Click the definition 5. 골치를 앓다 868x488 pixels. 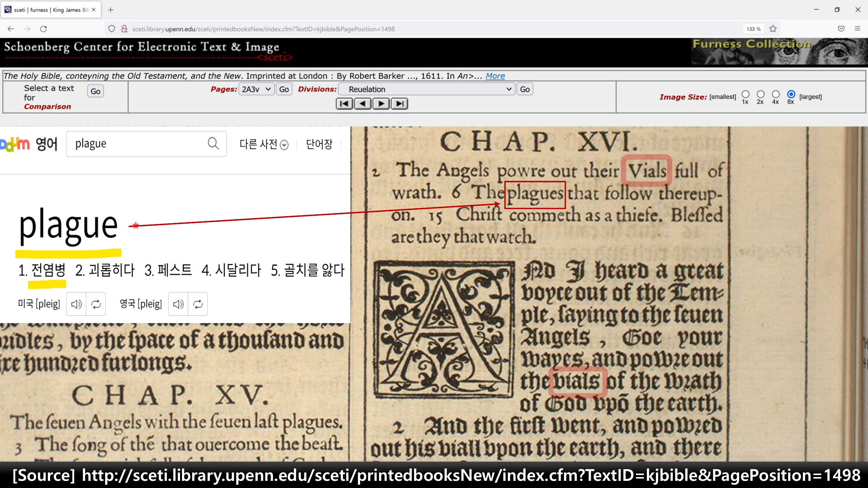(x=308, y=270)
